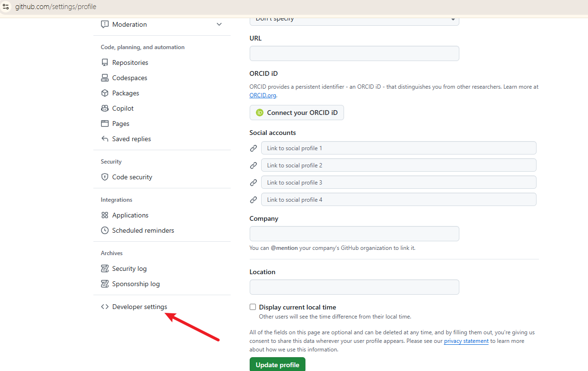The image size is (588, 371).
Task: Click the Copilot icon in sidebar
Action: (x=105, y=108)
